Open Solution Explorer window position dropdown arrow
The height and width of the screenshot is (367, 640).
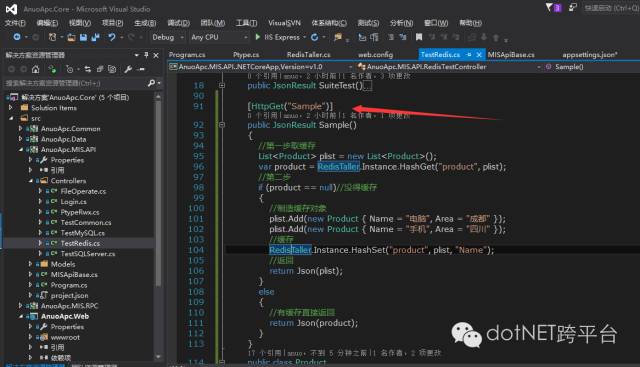136,55
